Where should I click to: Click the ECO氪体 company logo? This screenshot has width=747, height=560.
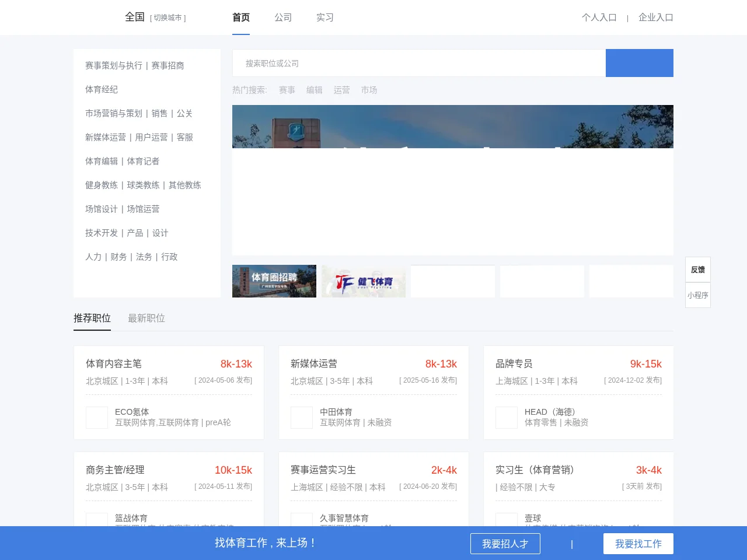coord(97,418)
